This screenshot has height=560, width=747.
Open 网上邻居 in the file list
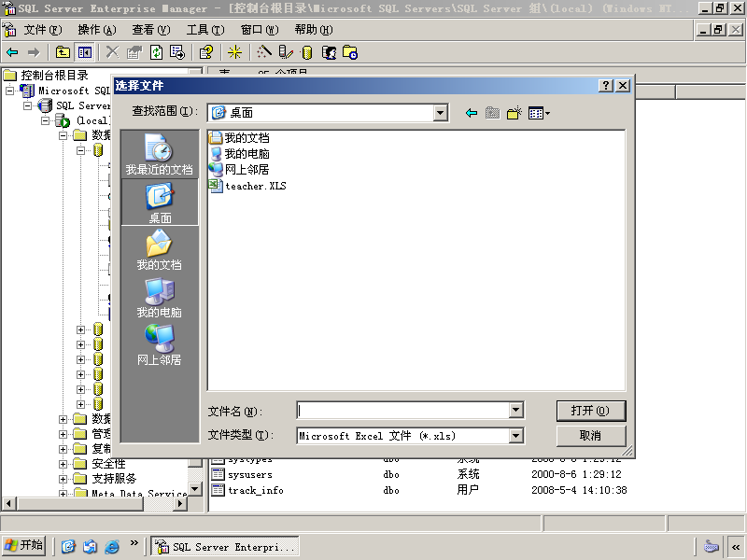tap(239, 170)
